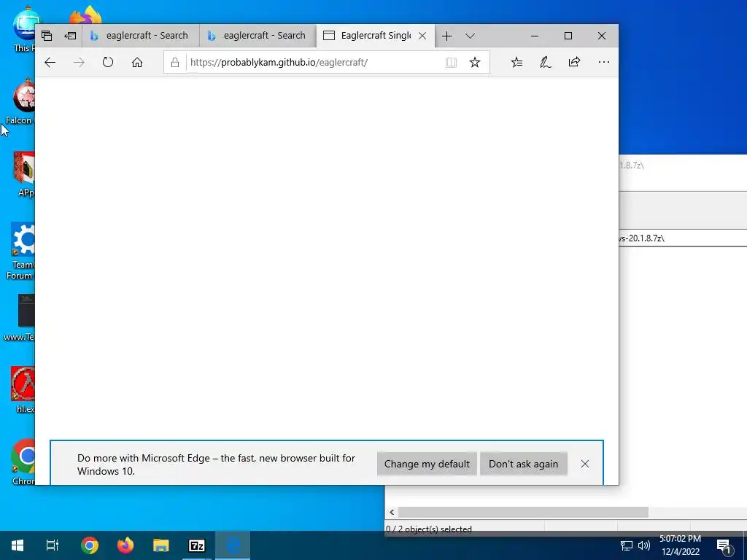
Task: Refresh the Eaglercraft page
Action: tap(108, 63)
